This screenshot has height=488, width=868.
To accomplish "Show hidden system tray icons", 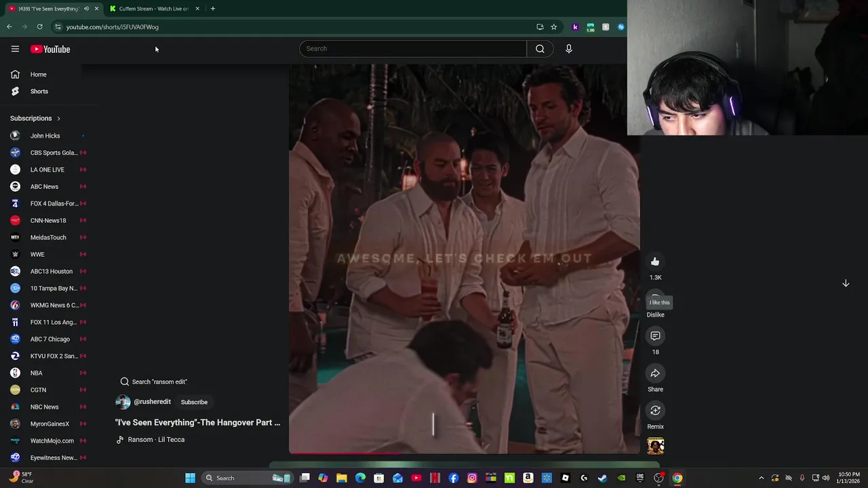I will (761, 478).
